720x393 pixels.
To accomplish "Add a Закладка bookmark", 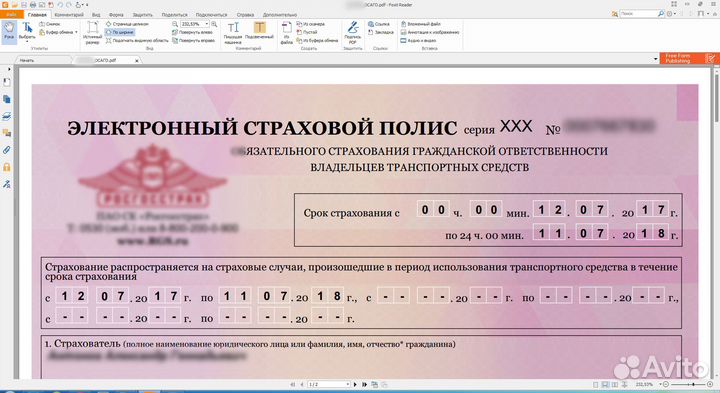I will [381, 32].
